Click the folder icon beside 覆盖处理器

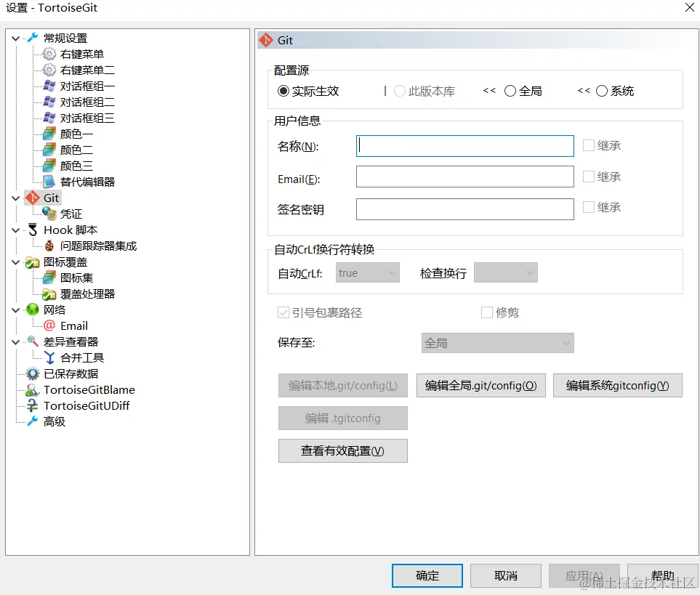pos(49,294)
